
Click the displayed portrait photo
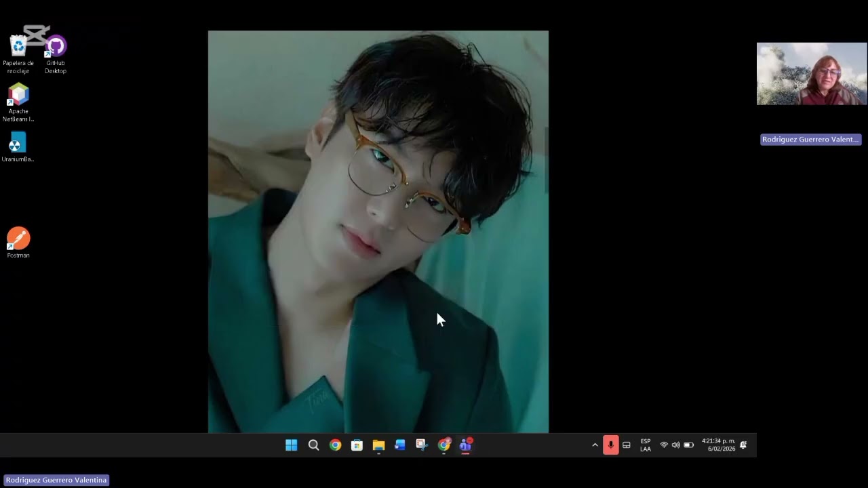(378, 232)
